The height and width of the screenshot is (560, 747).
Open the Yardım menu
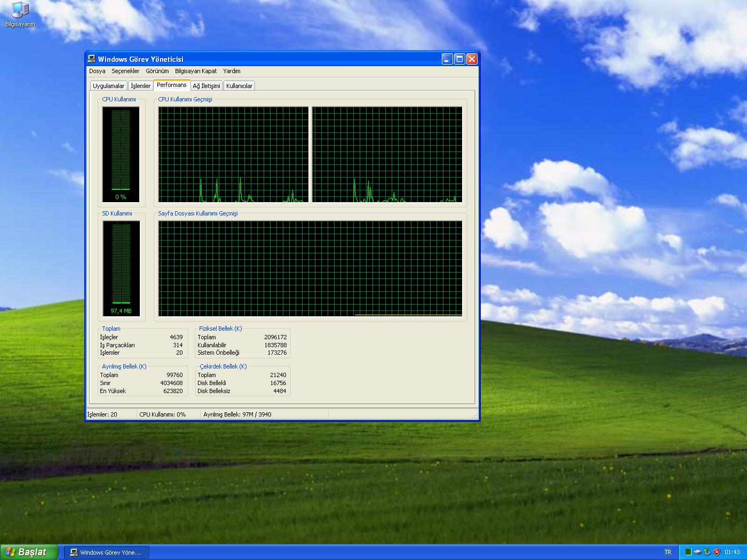click(232, 71)
